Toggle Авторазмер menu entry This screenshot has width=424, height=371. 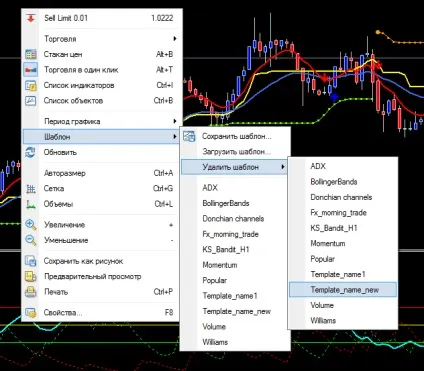coord(102,173)
